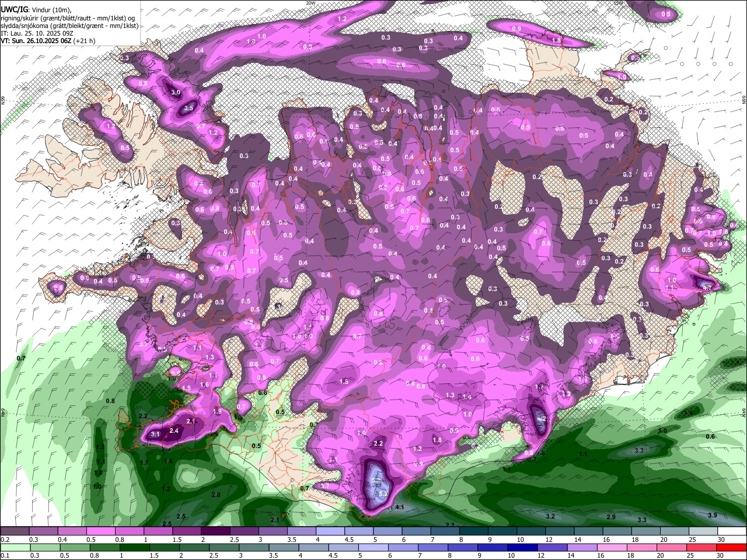Click the '3.0' precipitation value on the map
Screen dimensions: 747x560
click(x=175, y=92)
